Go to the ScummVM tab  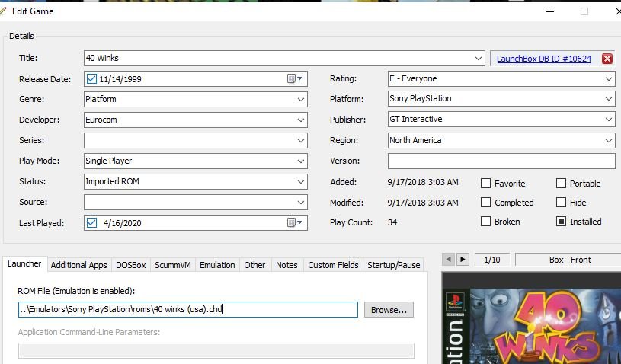tap(173, 265)
